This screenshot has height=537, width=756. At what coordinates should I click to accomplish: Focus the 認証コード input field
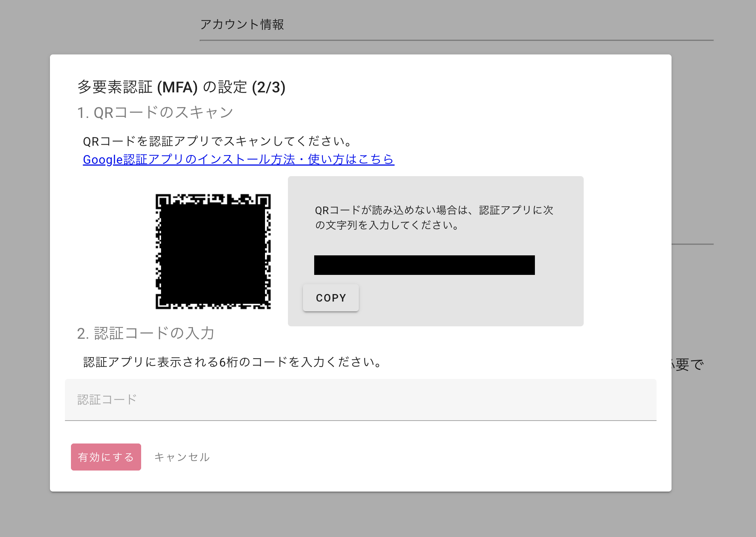pos(360,400)
